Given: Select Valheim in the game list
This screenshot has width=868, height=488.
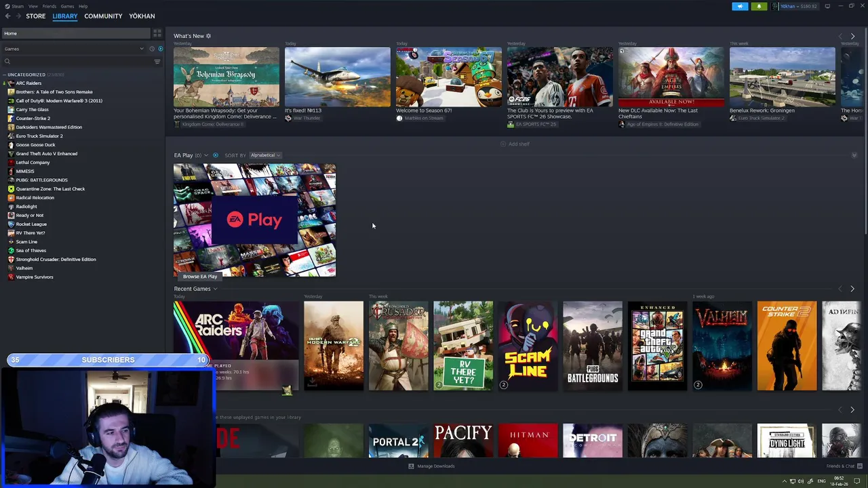Looking at the screenshot, I should coord(24,268).
